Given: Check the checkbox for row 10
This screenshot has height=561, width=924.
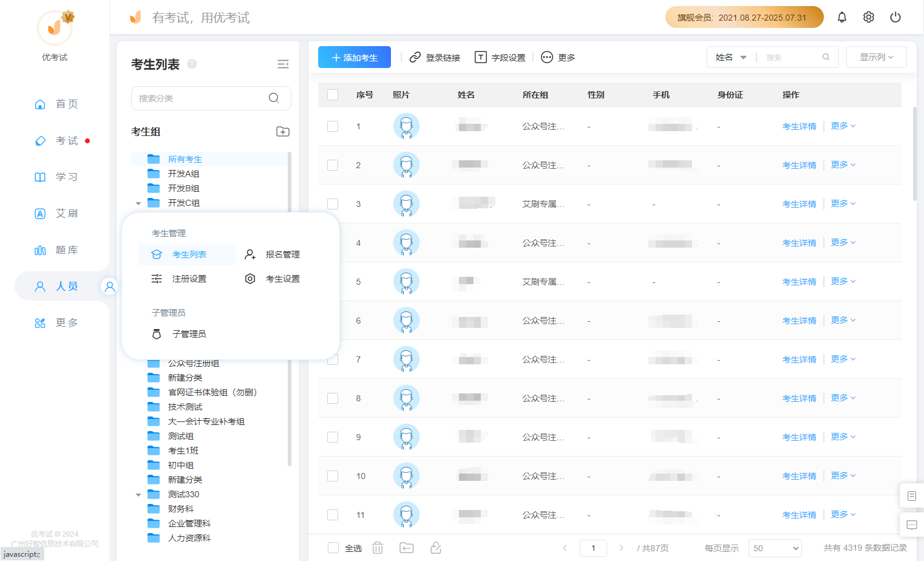Looking at the screenshot, I should (333, 476).
